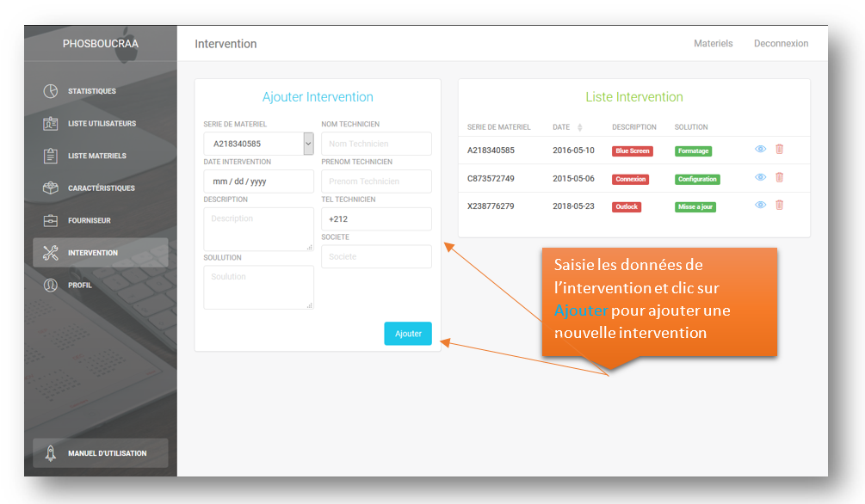Click the Ajouter button
This screenshot has height=504, width=865.
408,334
